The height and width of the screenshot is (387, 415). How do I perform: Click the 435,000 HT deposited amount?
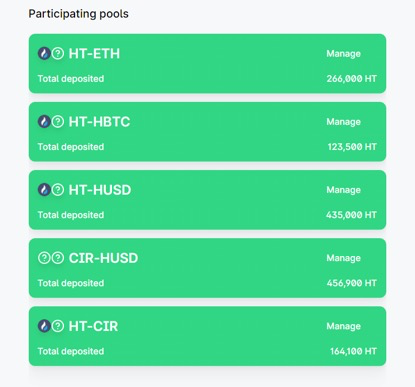point(351,215)
